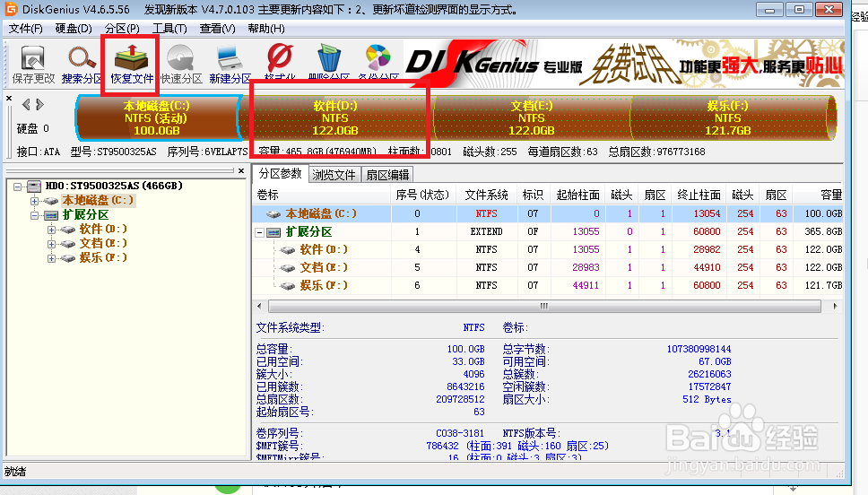Expand the 软件(D:) tree node

(x=51, y=230)
